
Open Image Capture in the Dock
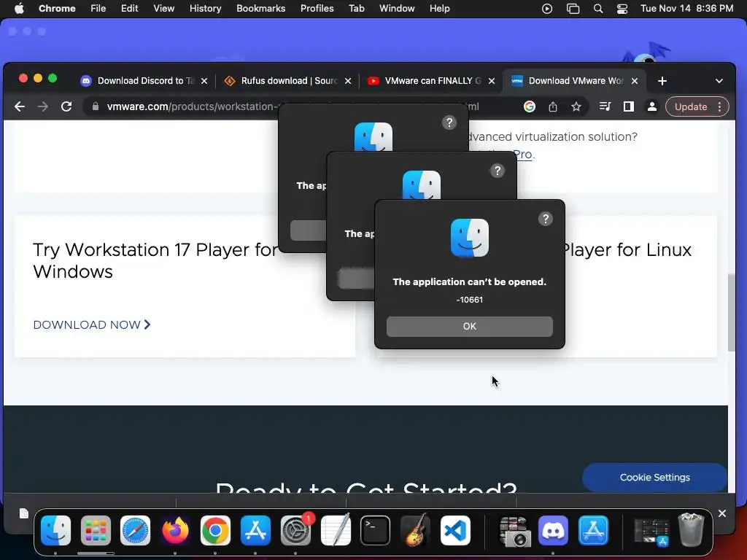(x=514, y=531)
